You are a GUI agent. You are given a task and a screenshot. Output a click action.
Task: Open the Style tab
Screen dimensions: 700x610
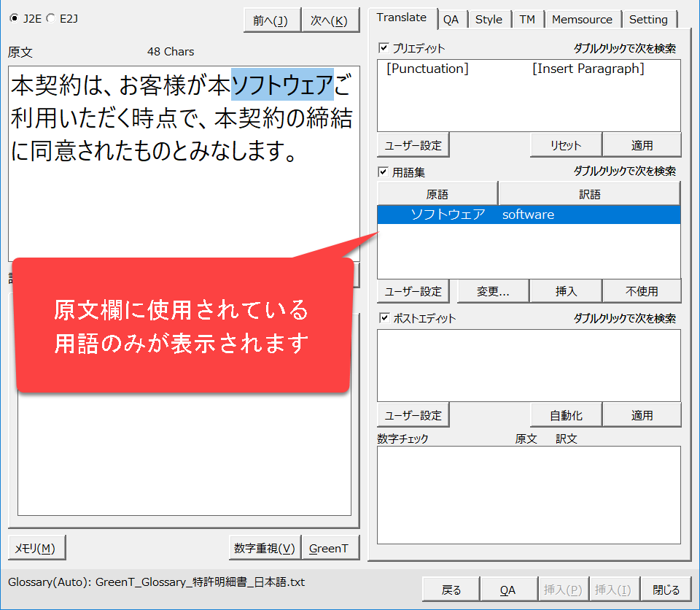489,20
